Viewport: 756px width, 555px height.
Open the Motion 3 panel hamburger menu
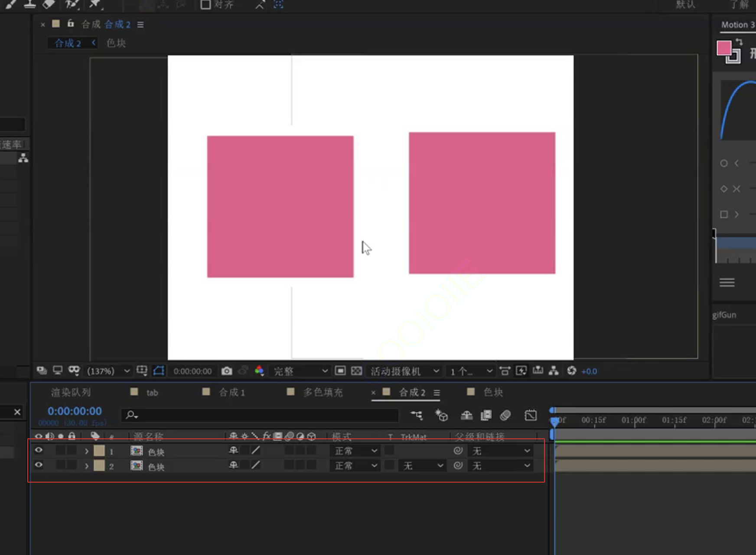click(727, 283)
